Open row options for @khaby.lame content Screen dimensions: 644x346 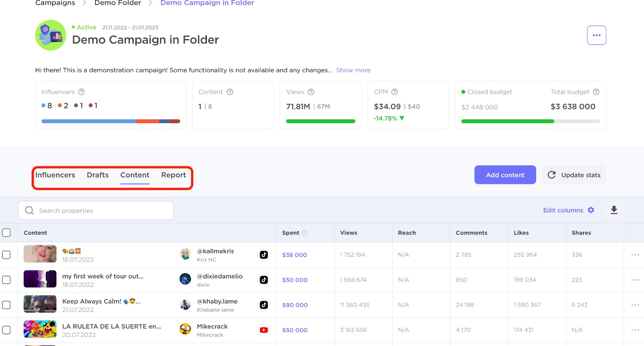click(x=635, y=305)
